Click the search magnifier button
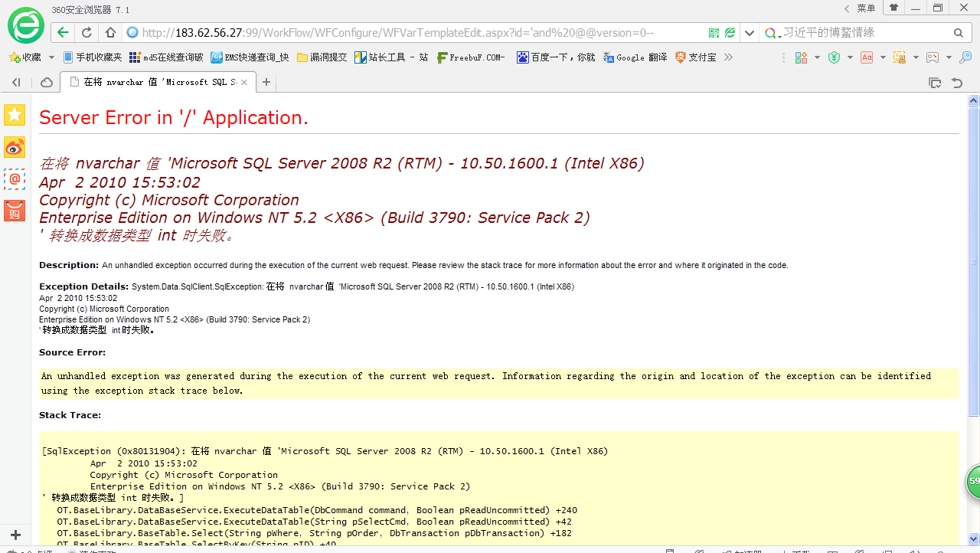The width and height of the screenshot is (980, 553). tap(958, 33)
